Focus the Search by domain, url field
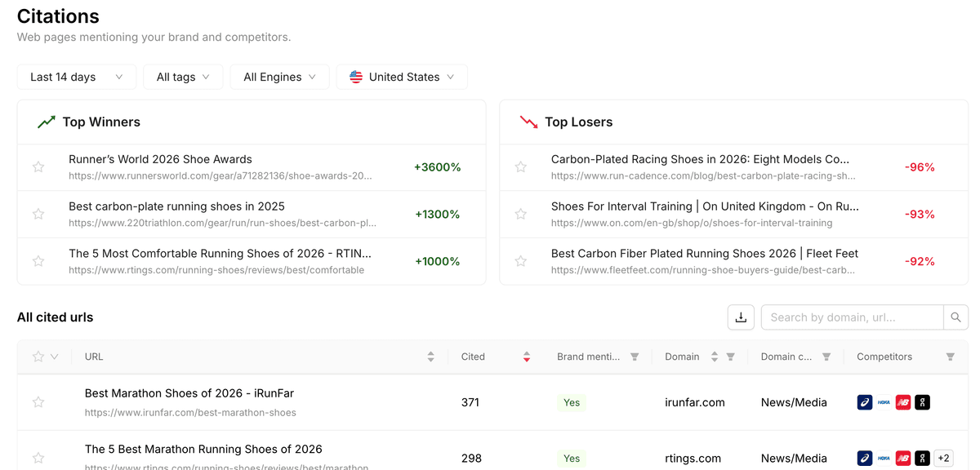 pos(852,317)
